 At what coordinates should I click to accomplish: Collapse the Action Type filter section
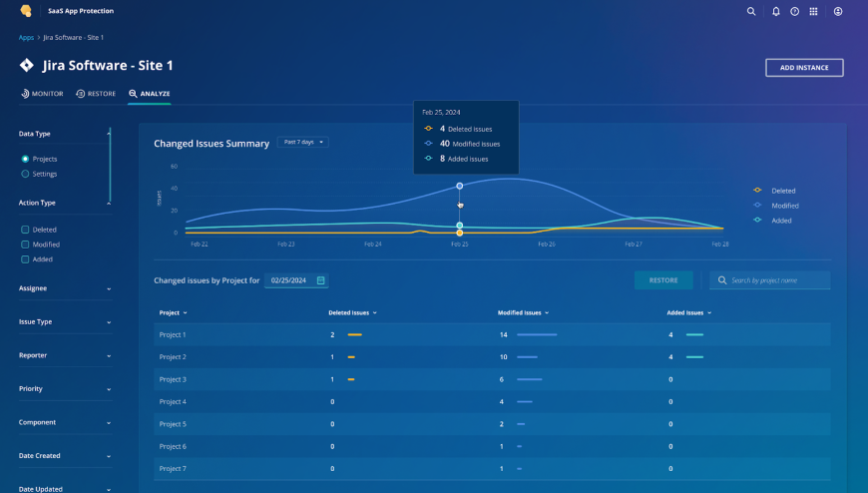click(x=109, y=204)
